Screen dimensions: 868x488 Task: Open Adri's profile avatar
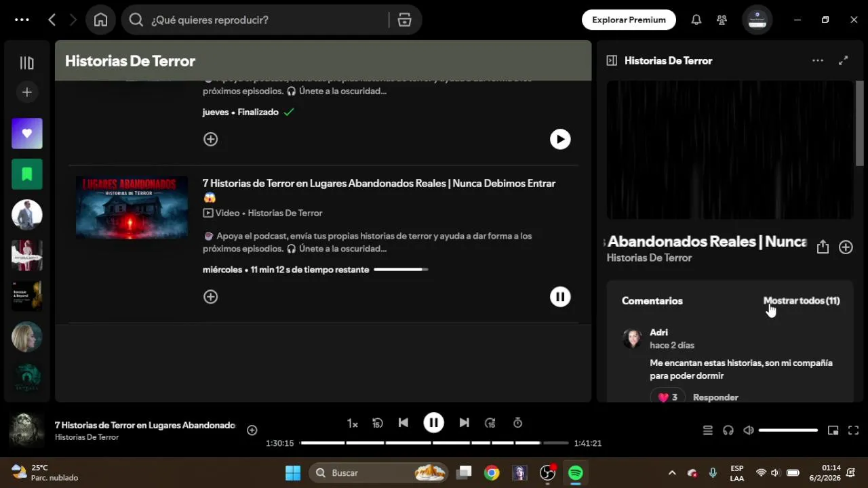coord(632,338)
